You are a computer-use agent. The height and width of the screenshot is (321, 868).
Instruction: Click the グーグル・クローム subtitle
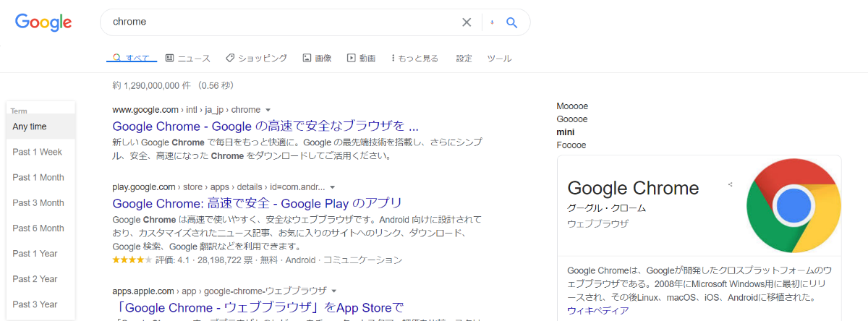click(x=607, y=208)
